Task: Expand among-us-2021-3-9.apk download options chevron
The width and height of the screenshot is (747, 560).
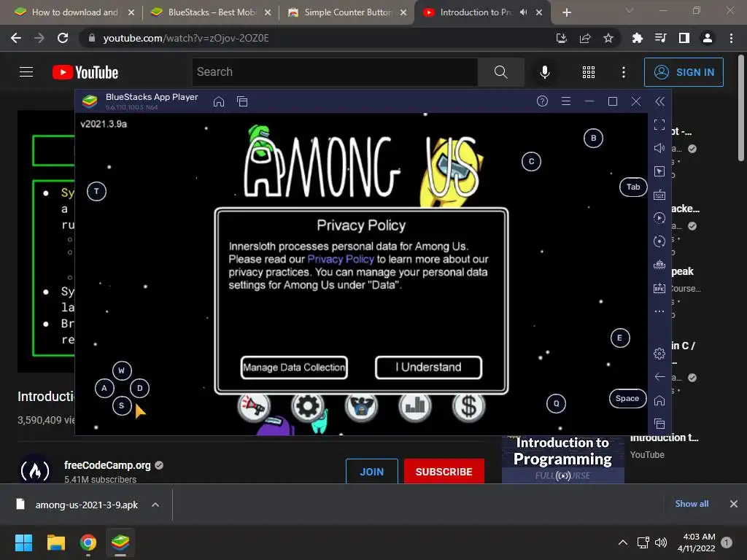Action: pos(155,505)
